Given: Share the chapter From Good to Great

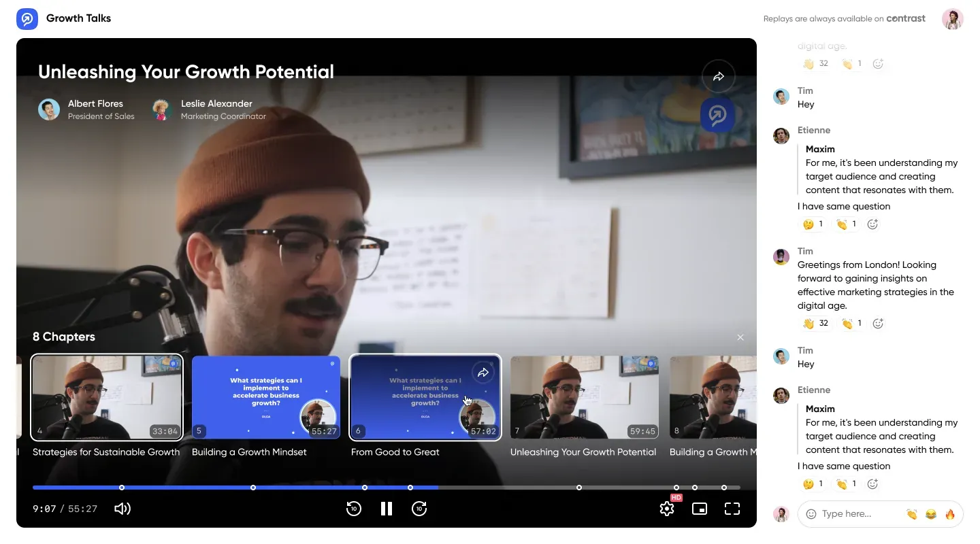Looking at the screenshot, I should [483, 373].
